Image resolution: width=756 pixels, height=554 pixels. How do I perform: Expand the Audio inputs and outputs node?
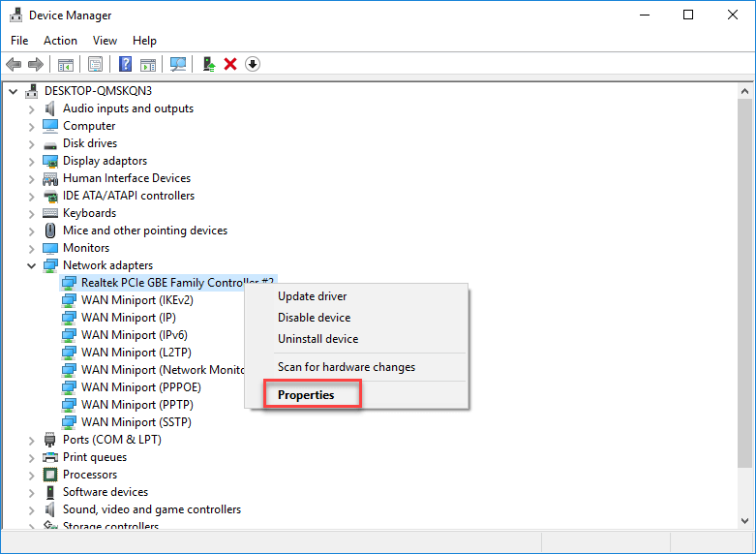(x=31, y=108)
